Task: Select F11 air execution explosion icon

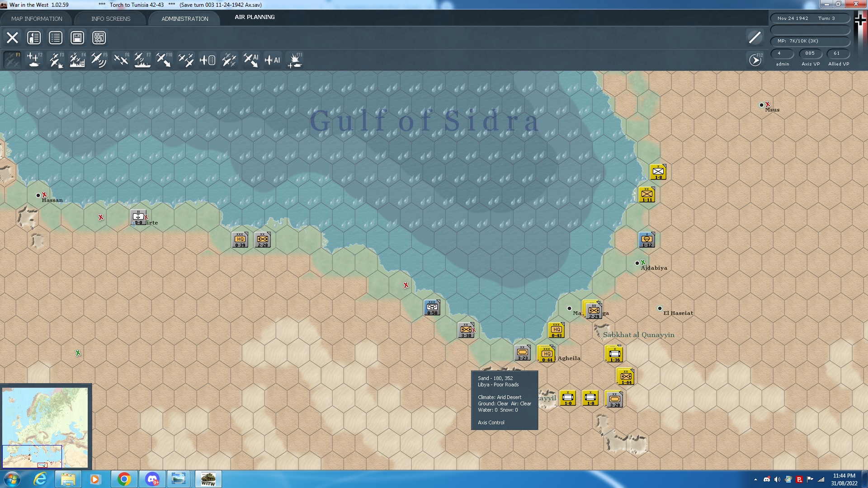Action: 295,60
